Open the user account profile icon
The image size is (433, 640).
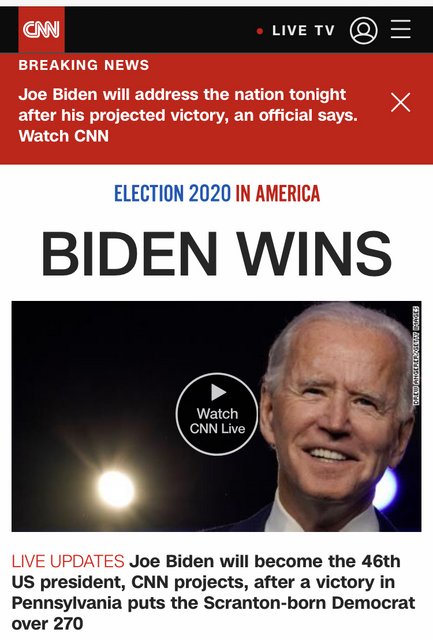point(363,30)
